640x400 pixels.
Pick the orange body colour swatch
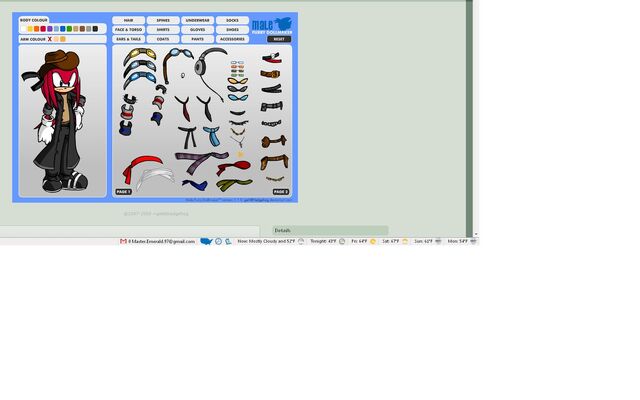[36, 29]
